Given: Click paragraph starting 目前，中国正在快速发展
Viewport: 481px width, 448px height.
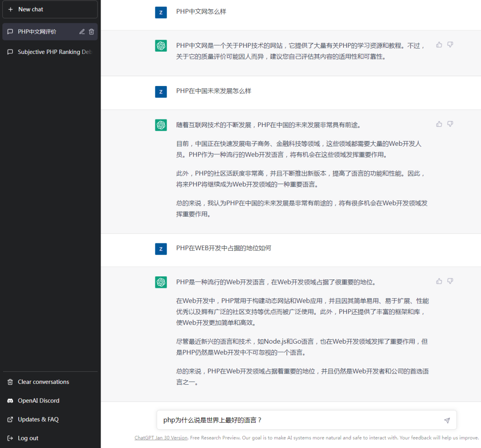Looking at the screenshot, I should [x=299, y=149].
